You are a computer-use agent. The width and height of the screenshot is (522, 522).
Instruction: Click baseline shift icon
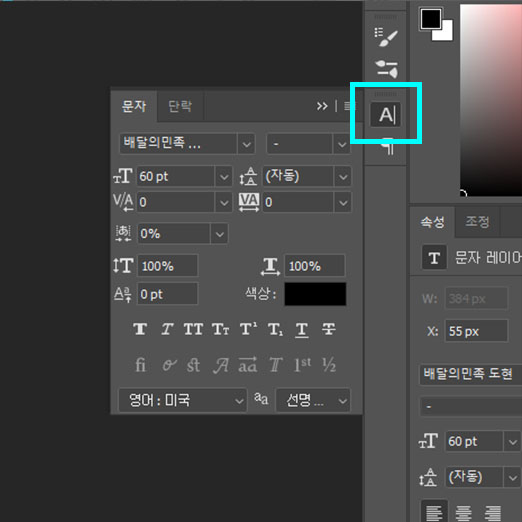coord(122,294)
